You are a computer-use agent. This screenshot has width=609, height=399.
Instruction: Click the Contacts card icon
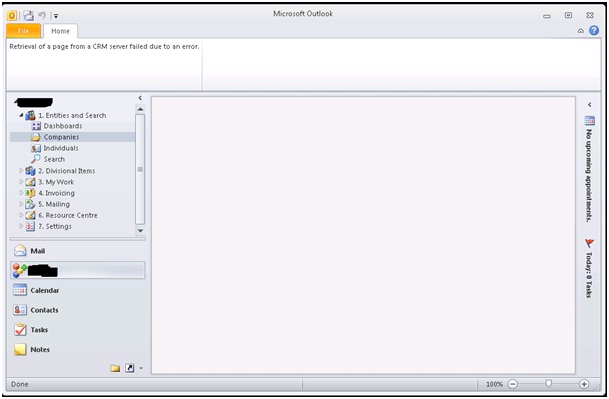(20, 310)
